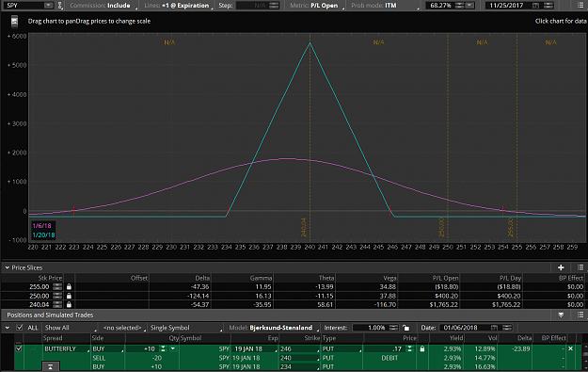Click the collapse-to-top icon below BUTTERFLY

(50, 366)
